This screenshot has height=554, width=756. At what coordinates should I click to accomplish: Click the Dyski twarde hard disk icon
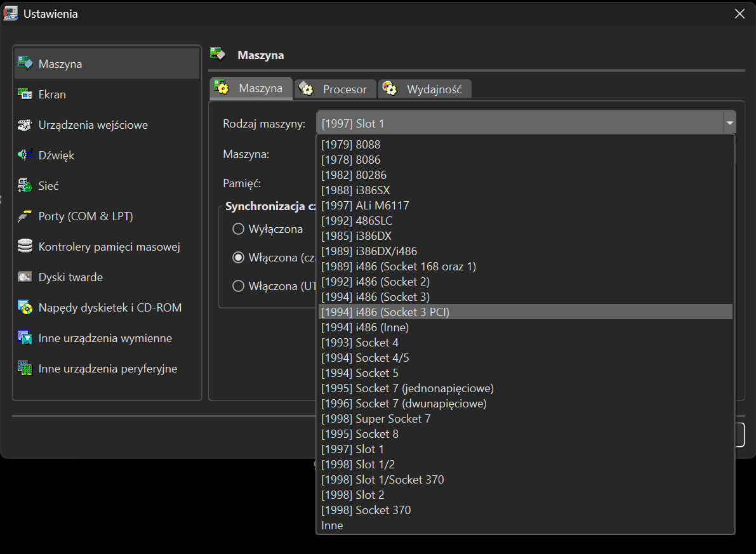coord(25,277)
